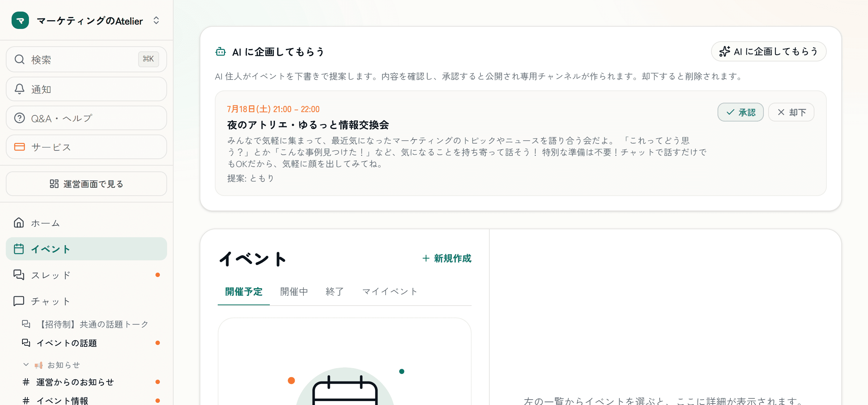Click the AI に企画してもらう button with the sparkle icon
This screenshot has width=868, height=405.
[769, 51]
